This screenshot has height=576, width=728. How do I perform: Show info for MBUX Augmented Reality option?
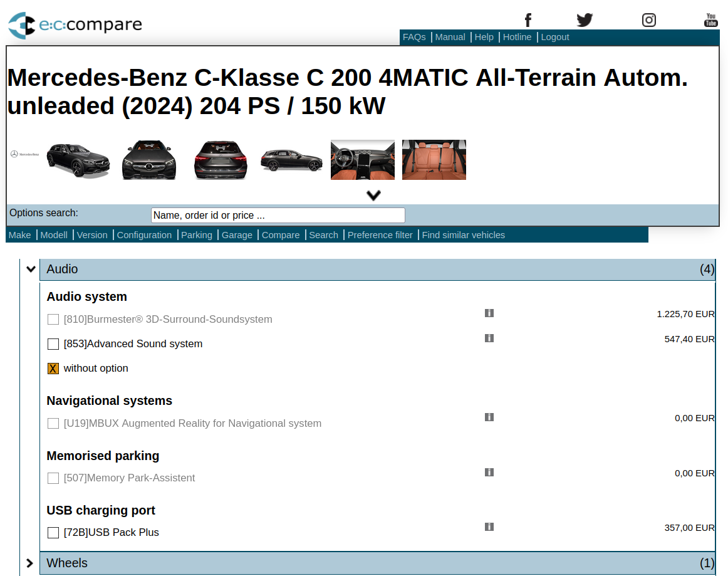tap(489, 417)
